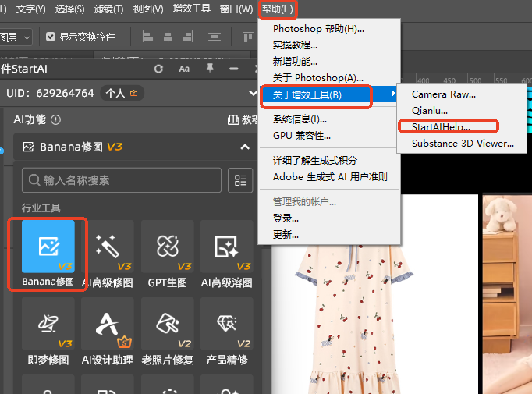Open the 滤镜(T) menu

pyautogui.click(x=108, y=9)
